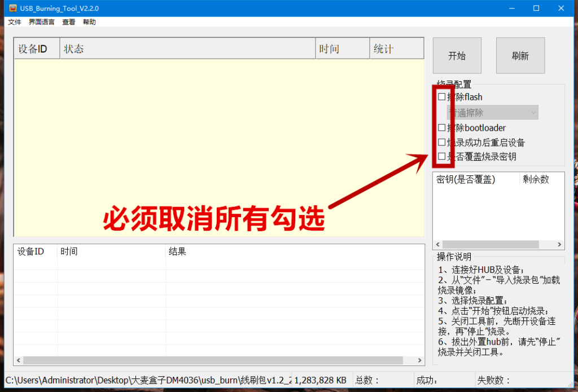578x392 pixels.
Task: Click the USB Burning Tool app icon
Action: point(12,8)
